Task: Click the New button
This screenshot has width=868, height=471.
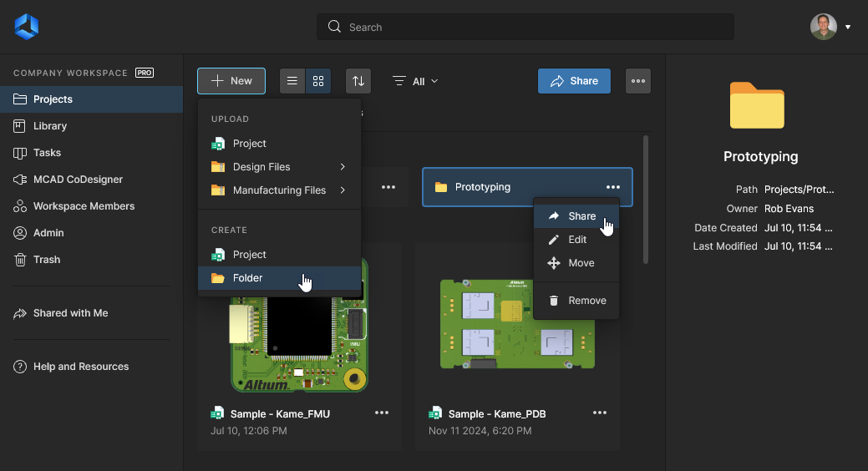Action: (x=231, y=81)
